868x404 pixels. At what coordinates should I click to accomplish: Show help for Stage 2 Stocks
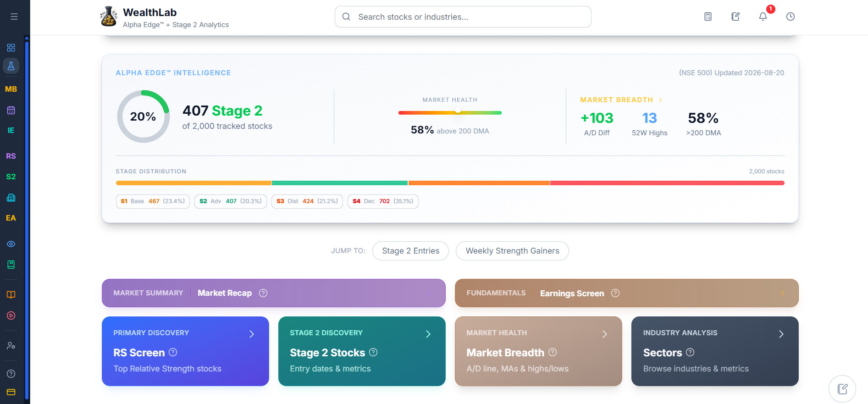click(373, 352)
